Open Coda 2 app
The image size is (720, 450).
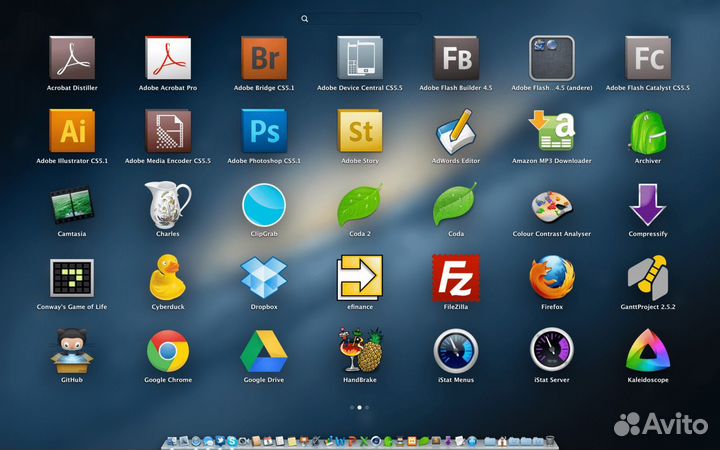[360, 205]
